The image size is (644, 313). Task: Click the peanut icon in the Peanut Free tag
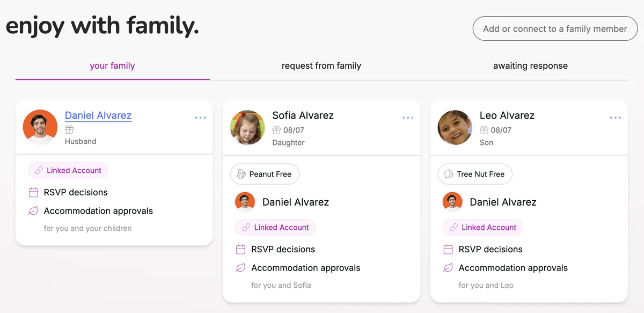click(241, 174)
